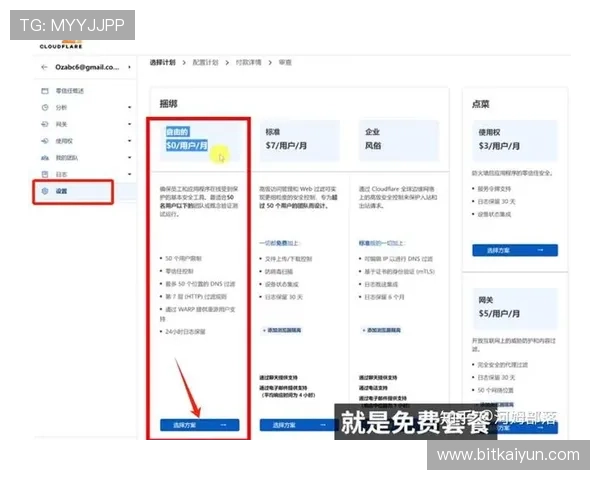Click 选择方案 button for the standard plan
This screenshot has width=600, height=480.
(x=297, y=425)
